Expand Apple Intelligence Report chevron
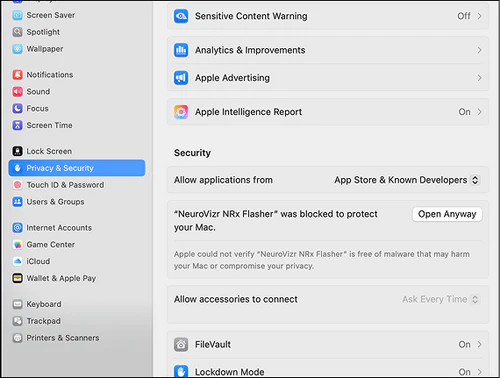The height and width of the screenshot is (378, 500). click(479, 112)
